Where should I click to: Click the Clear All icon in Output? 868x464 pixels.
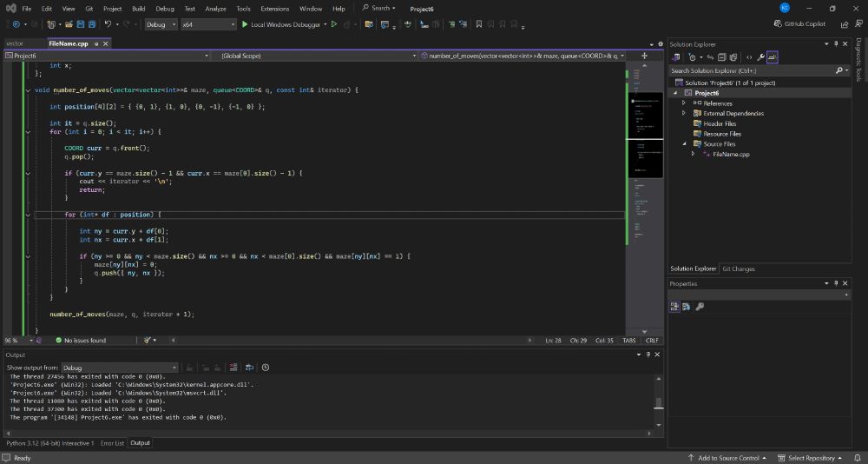pyautogui.click(x=233, y=368)
